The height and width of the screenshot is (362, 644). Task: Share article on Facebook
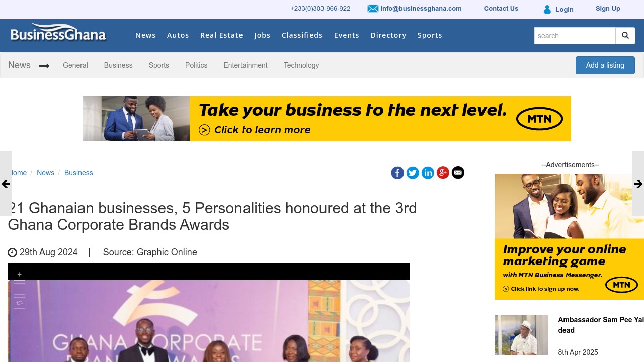pos(397,173)
